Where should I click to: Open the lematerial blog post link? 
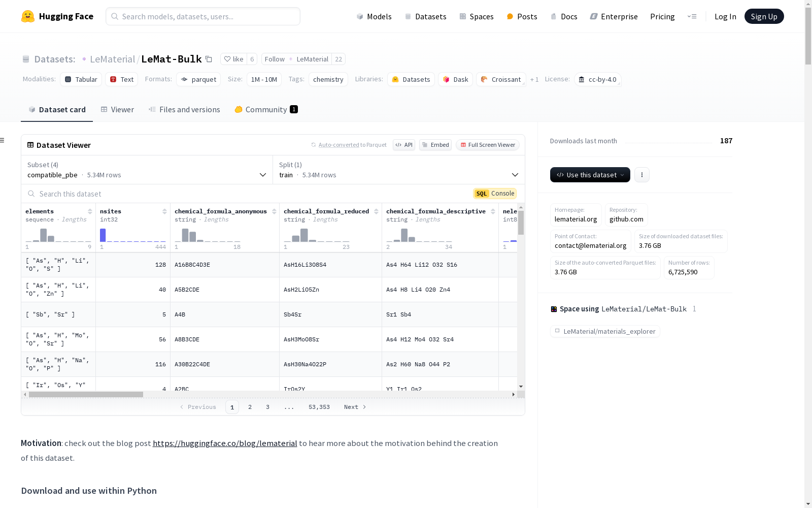225,443
